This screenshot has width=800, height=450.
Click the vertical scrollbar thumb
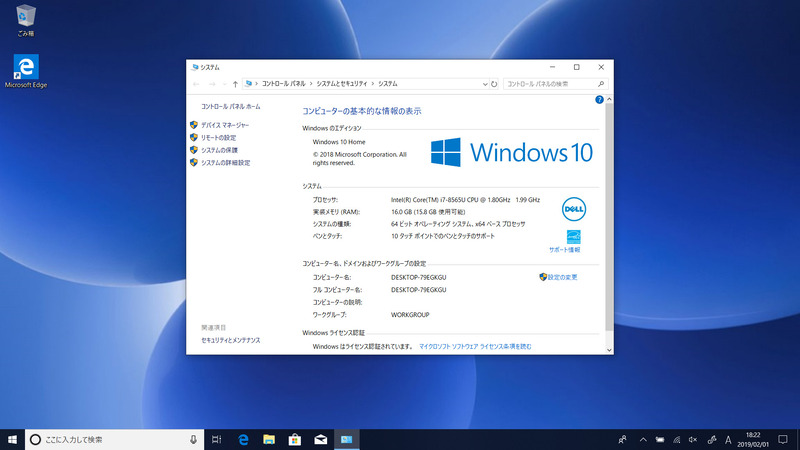[x=609, y=217]
